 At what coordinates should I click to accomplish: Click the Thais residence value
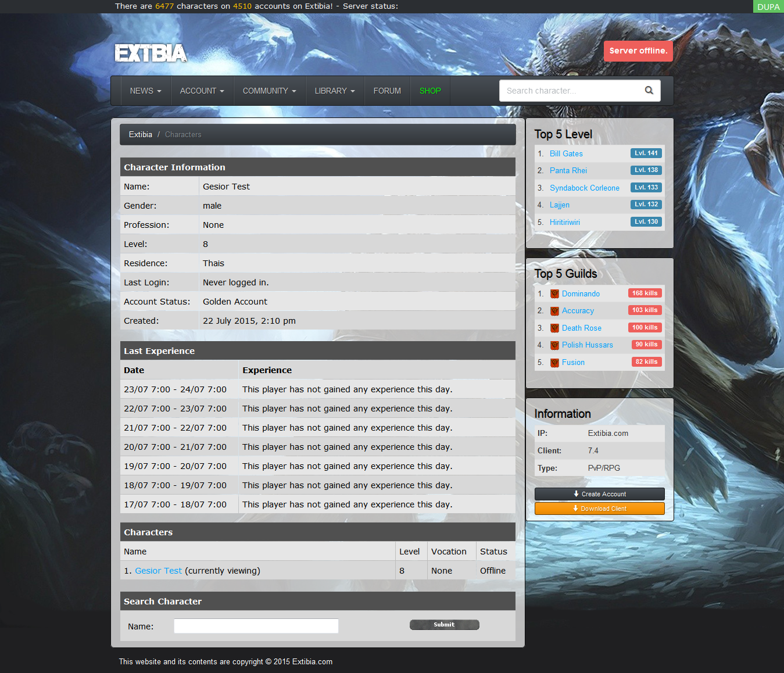[x=213, y=263]
